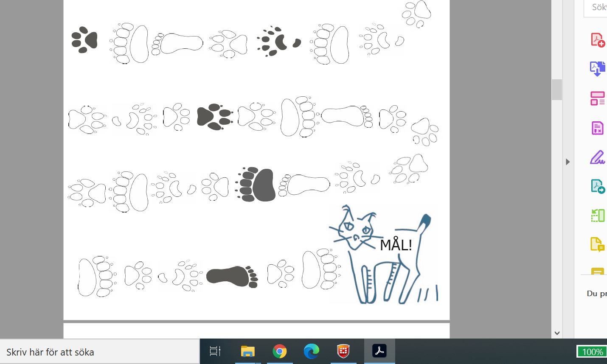
Task: Open the Create PDF tool
Action: (x=597, y=40)
